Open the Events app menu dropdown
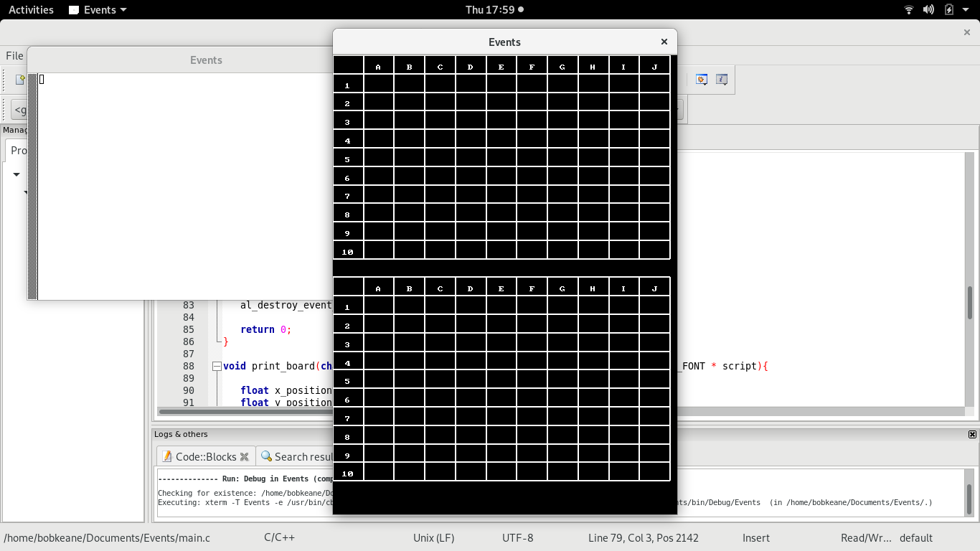980x551 pixels. point(98,9)
